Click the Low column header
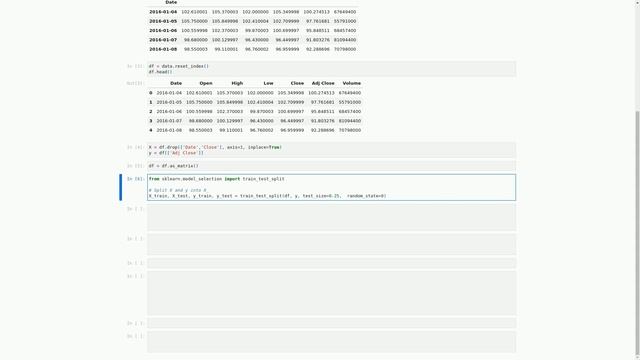This screenshot has height=360, width=640. coord(268,83)
